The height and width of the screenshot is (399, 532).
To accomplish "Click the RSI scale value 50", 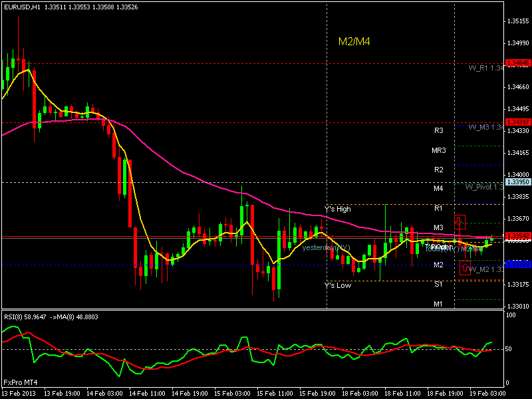I will click(508, 349).
